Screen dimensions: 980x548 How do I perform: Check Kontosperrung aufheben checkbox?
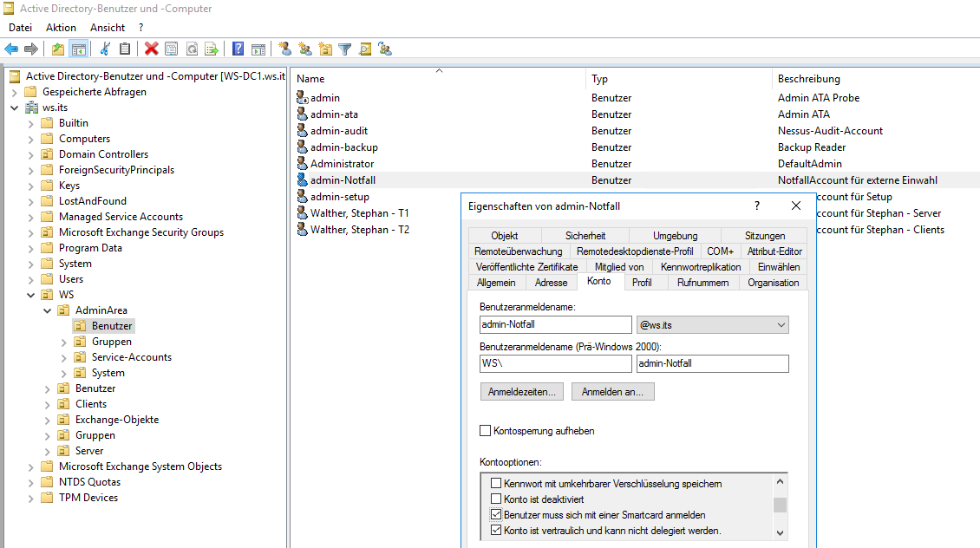485,431
